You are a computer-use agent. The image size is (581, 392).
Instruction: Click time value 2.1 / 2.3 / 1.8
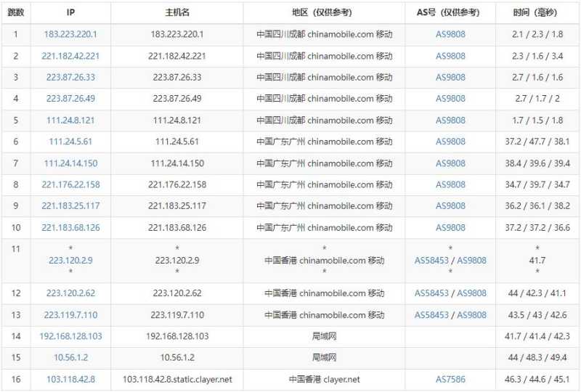tap(537, 34)
